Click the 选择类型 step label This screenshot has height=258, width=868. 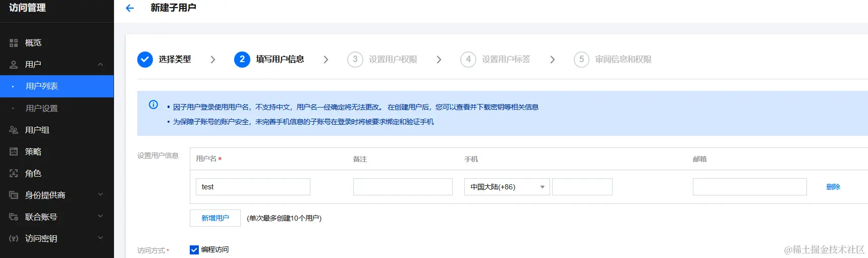(x=175, y=59)
